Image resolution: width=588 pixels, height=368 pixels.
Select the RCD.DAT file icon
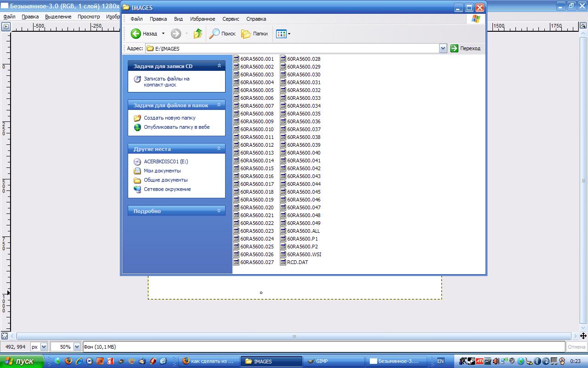[283, 262]
